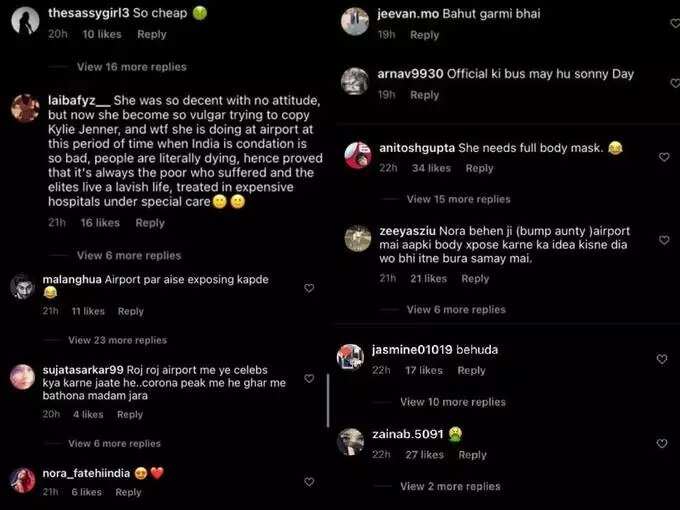Viewport: 680px width, 510px height.
Task: Click the vertical scrollbar between comment columns
Action: click(328, 401)
